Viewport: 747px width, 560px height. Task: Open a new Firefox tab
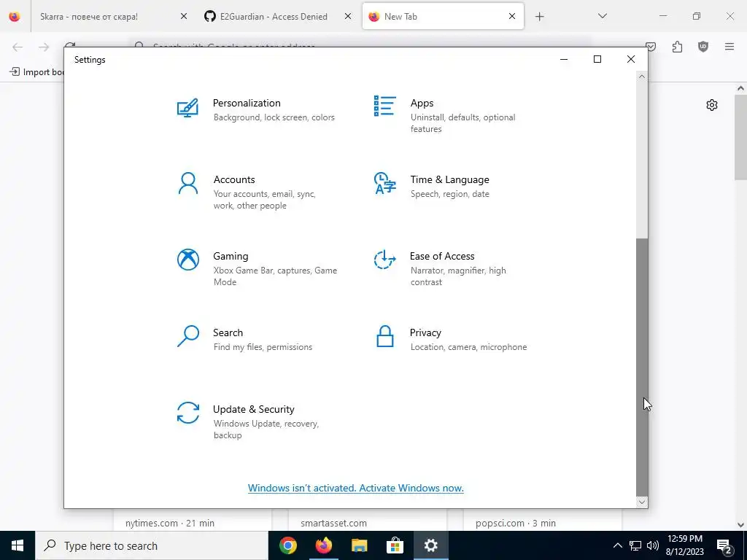[539, 17]
